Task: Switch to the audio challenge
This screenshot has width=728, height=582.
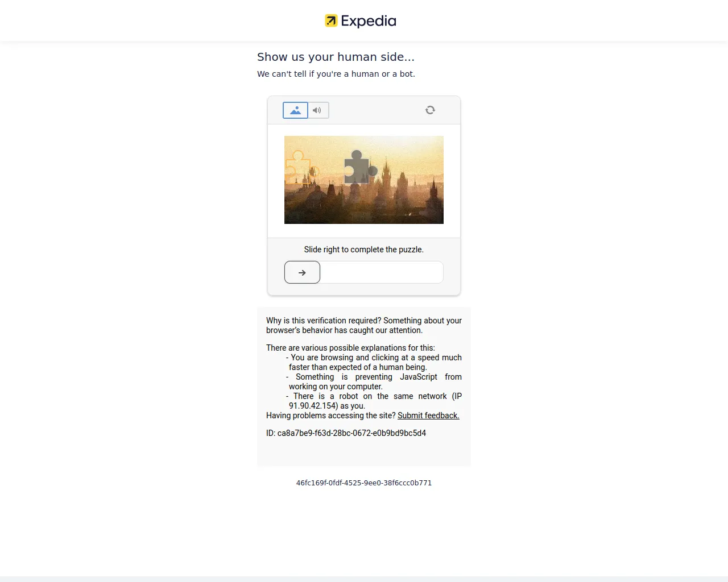Action: tap(318, 110)
